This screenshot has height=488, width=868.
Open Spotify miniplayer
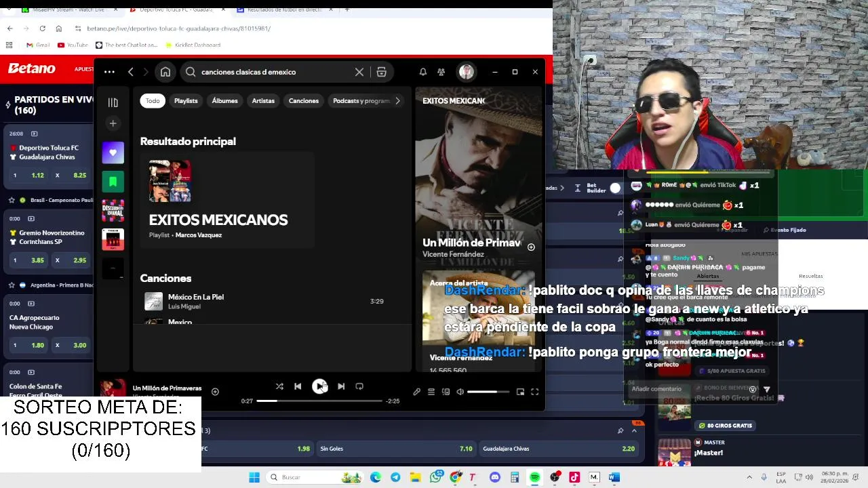[520, 392]
